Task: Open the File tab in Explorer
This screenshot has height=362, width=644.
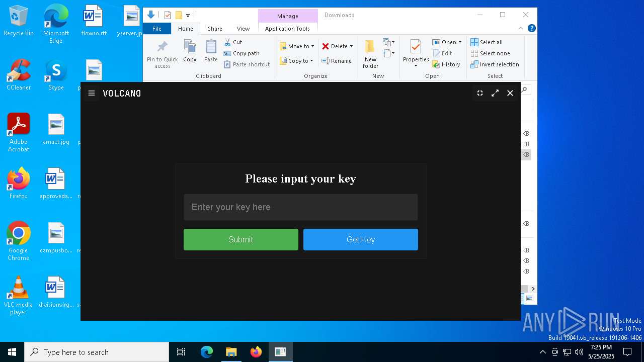Action: (157, 29)
